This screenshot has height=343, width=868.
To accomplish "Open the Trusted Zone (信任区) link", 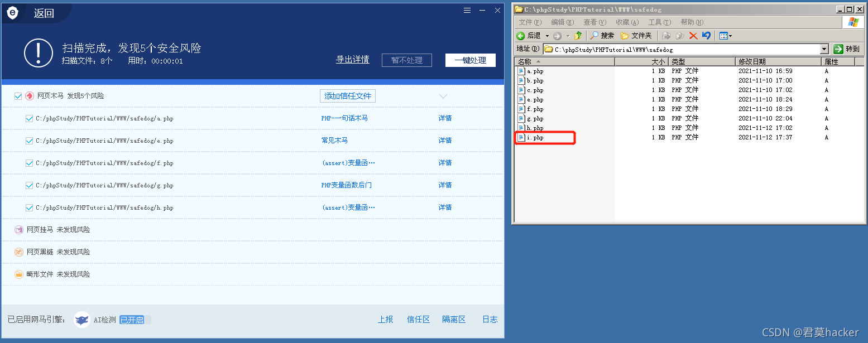I will [x=418, y=320].
